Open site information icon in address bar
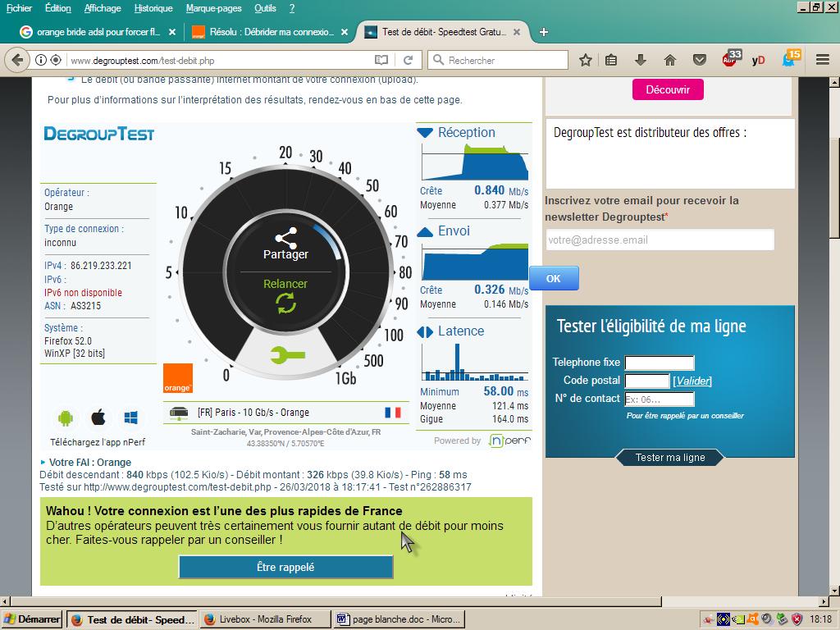Screen dimensions: 840x630 (x=41, y=60)
